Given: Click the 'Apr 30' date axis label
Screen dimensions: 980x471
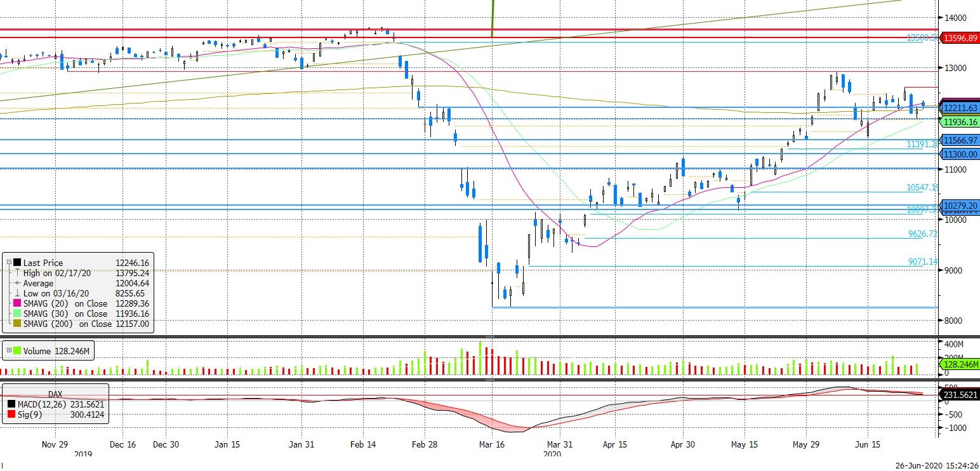Looking at the screenshot, I should [x=682, y=445].
